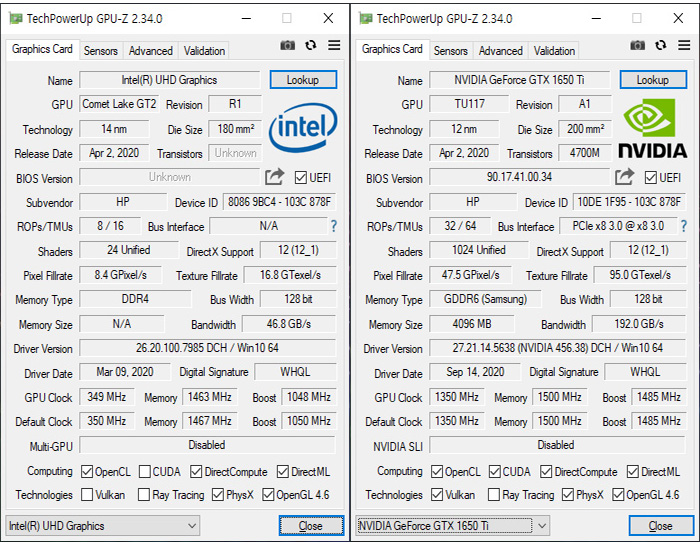Toggle Vulkan checkbox in Intel window
This screenshot has height=544, width=700.
pyautogui.click(x=87, y=494)
